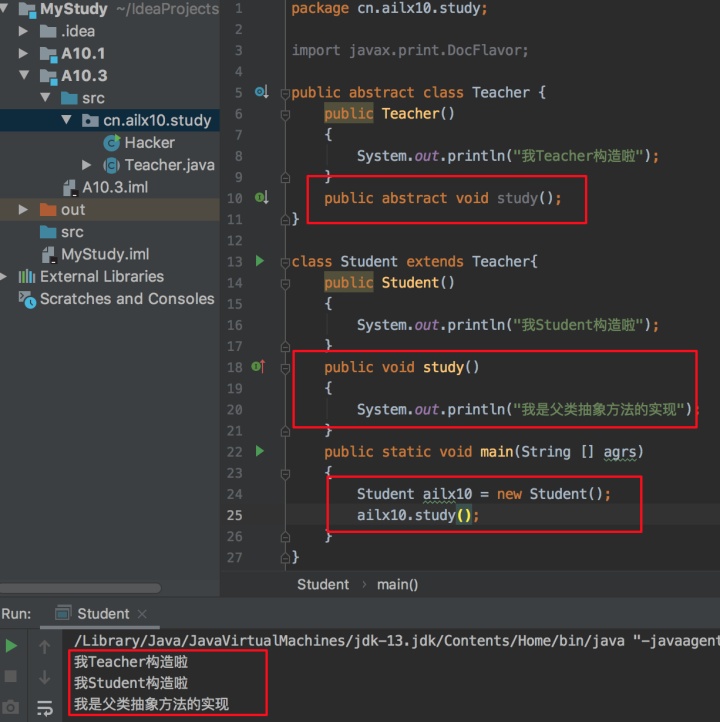Click the overrides gutter marker on line 18
The height and width of the screenshot is (722, 720).
[258, 367]
